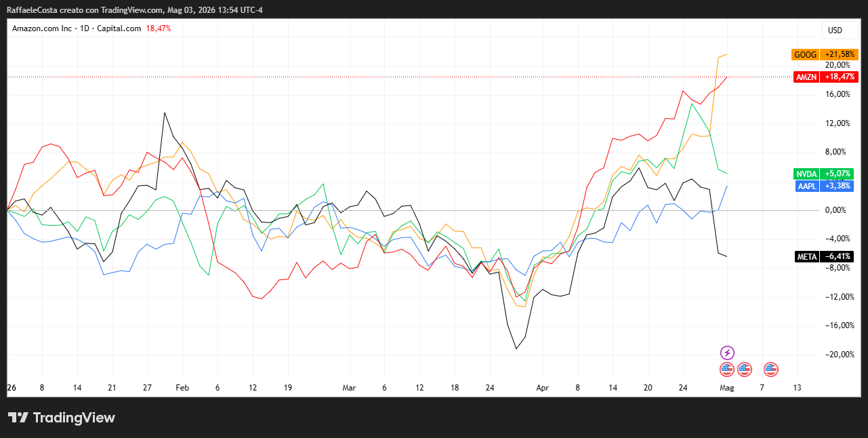868x438 pixels.
Task: Click the Amazon.com Inc chart title
Action: coord(41,28)
